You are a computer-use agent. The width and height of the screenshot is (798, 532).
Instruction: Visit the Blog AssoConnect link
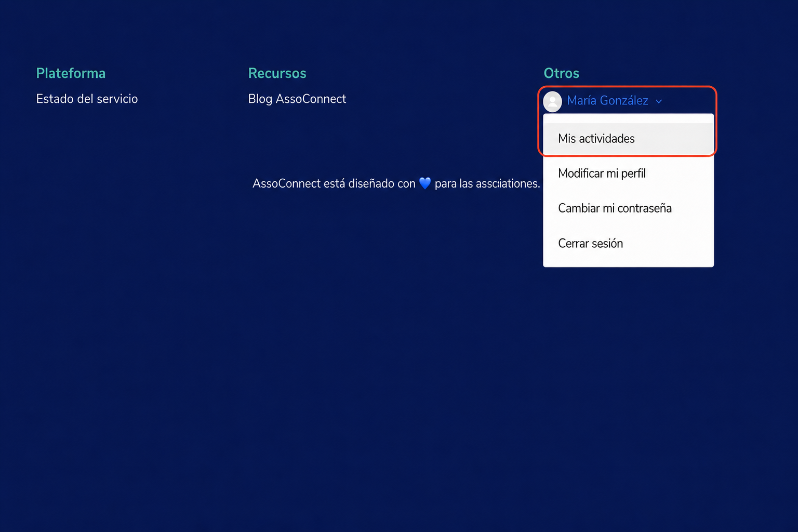[297, 99]
